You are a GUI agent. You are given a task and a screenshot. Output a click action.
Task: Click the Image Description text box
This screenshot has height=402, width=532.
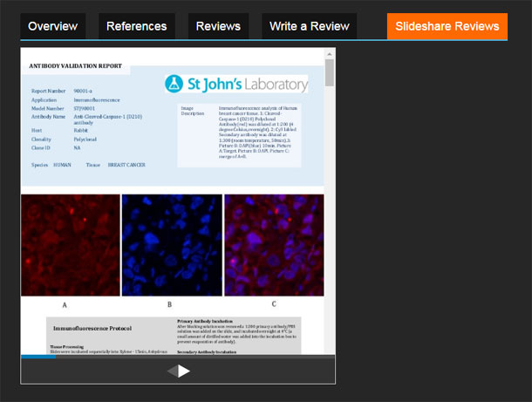239,135
